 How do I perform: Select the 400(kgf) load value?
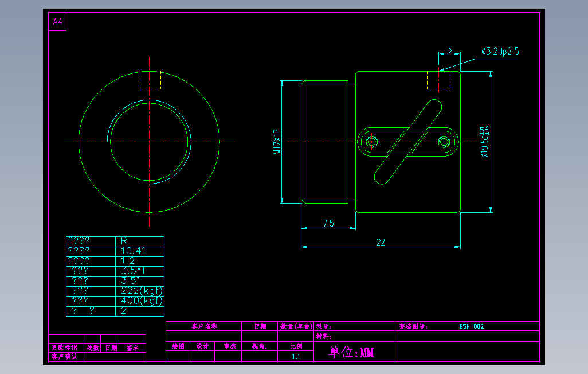[142, 301]
